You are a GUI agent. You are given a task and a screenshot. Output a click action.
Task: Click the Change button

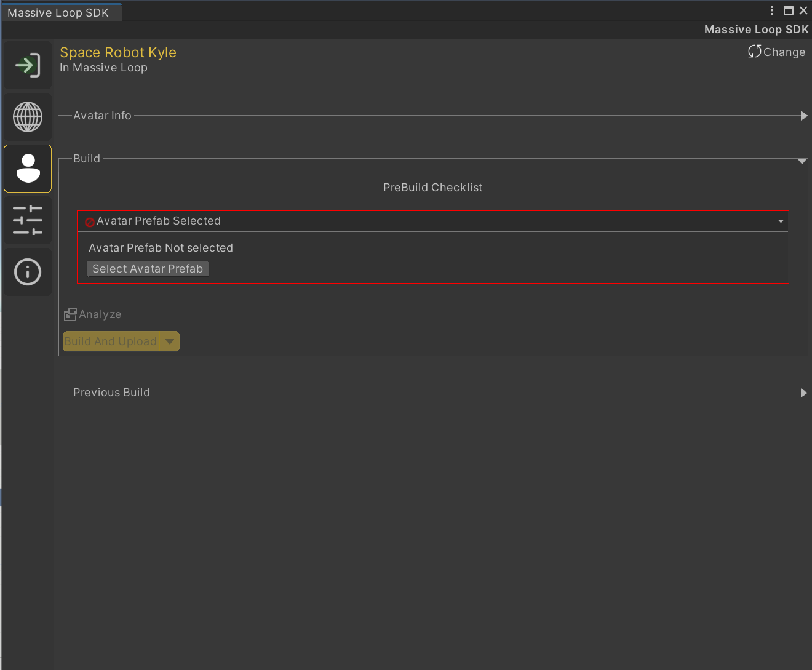(777, 52)
